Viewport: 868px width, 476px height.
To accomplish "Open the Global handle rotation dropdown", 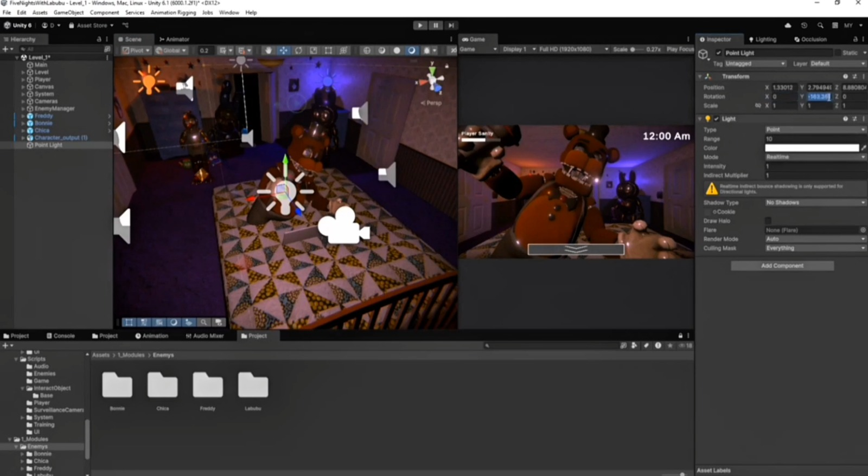I will 171,50.
